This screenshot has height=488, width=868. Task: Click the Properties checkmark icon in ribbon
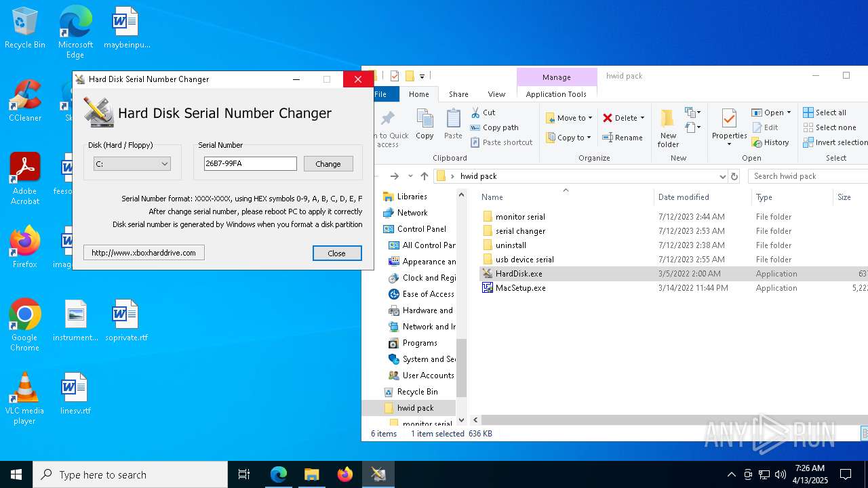[729, 119]
